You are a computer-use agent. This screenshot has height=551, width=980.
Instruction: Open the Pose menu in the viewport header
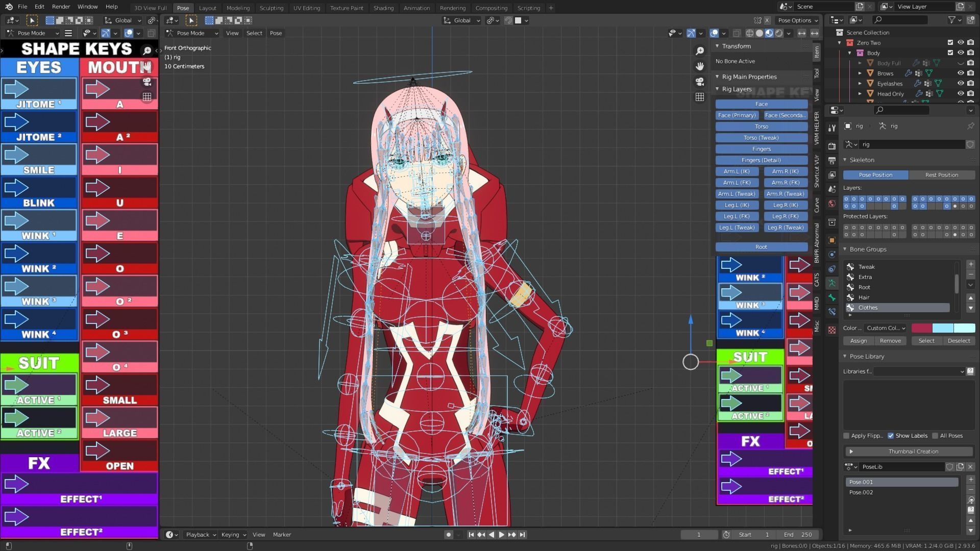pos(276,33)
